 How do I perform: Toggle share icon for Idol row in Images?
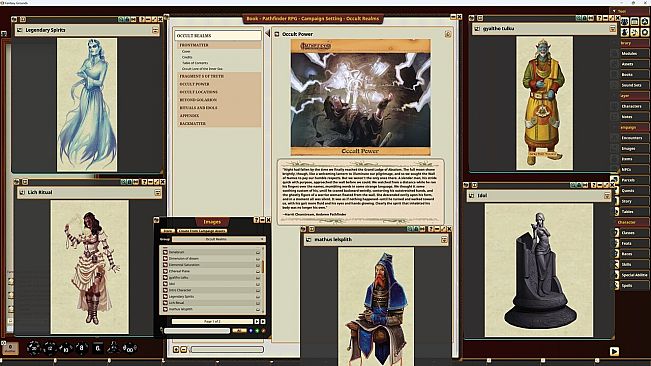[258, 284]
